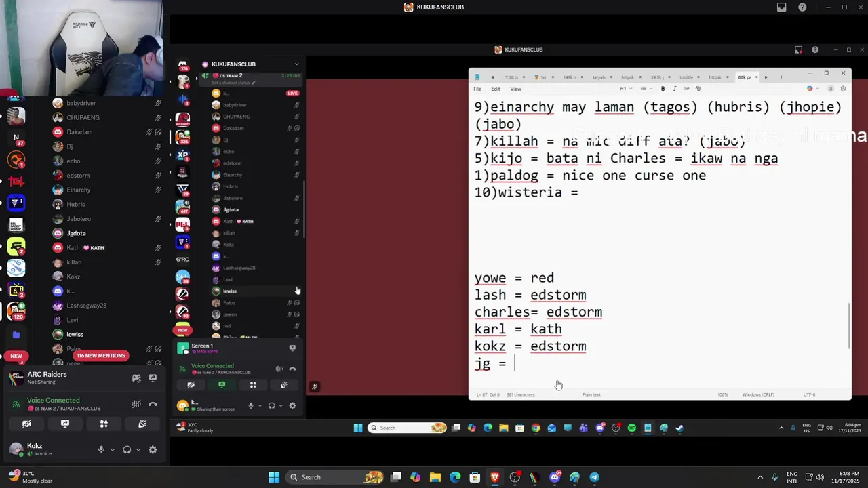Deafen headphones in Kokz user panel
Screen dimensions: 868x488
(x=127, y=449)
